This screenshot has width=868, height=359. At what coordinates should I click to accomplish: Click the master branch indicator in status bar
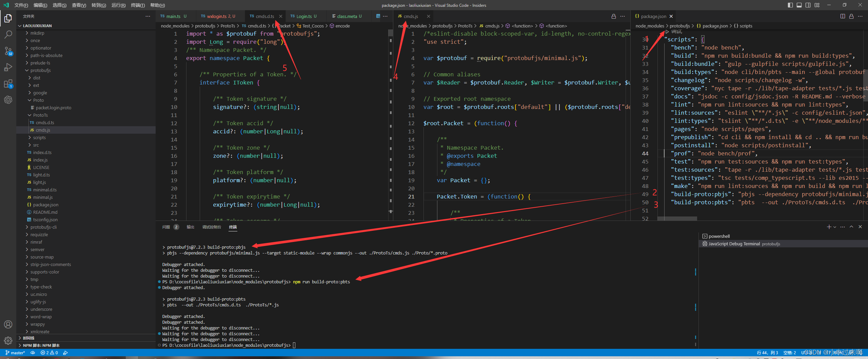[x=15, y=353]
